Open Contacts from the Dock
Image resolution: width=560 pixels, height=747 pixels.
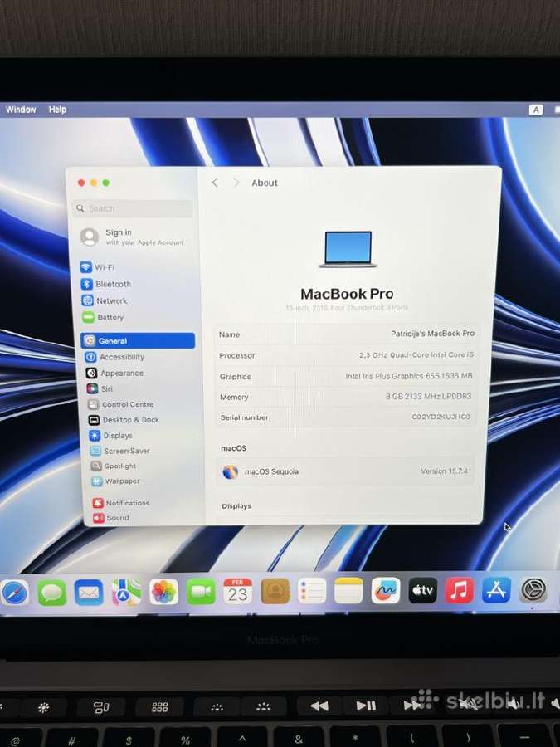point(275,592)
